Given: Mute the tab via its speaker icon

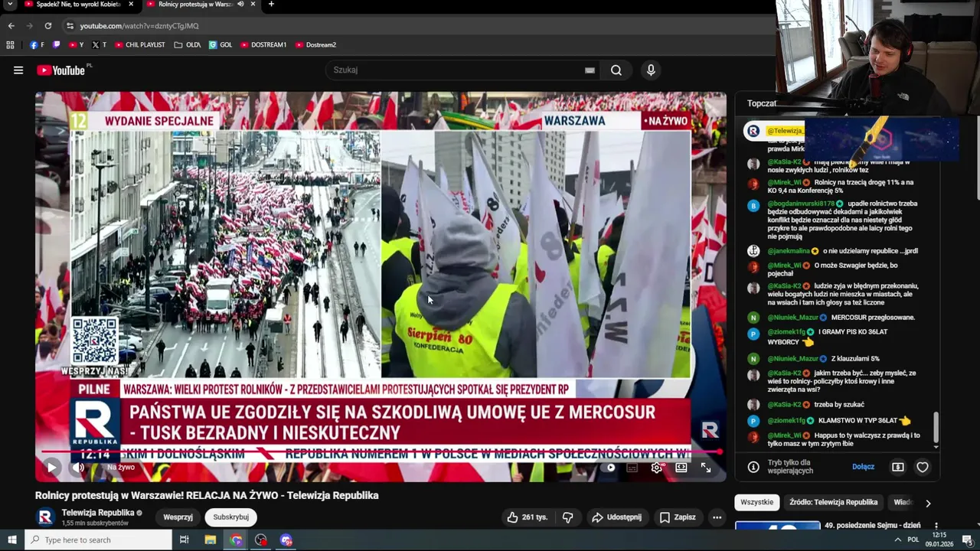Looking at the screenshot, I should [x=241, y=4].
